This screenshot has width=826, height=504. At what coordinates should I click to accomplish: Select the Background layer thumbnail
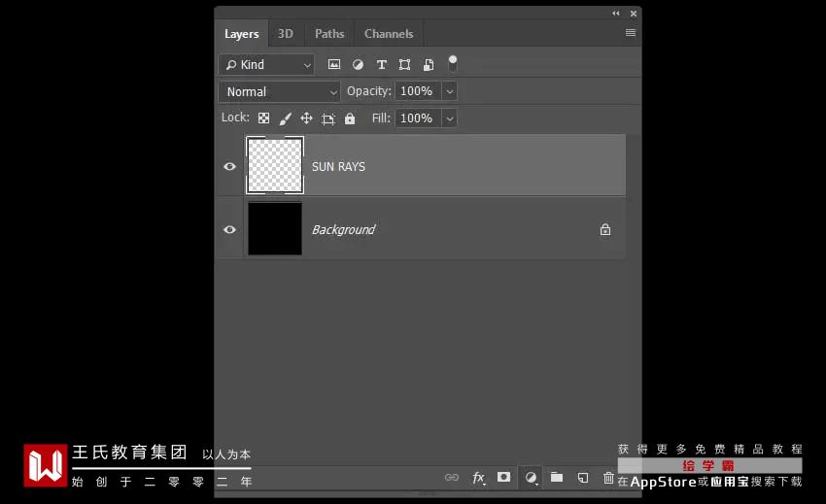coord(275,228)
